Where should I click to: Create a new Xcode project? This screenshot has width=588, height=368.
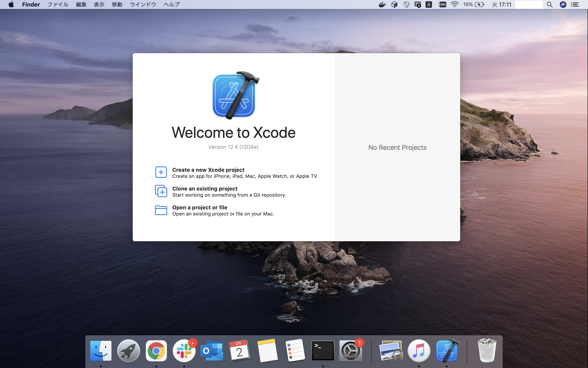245,173
